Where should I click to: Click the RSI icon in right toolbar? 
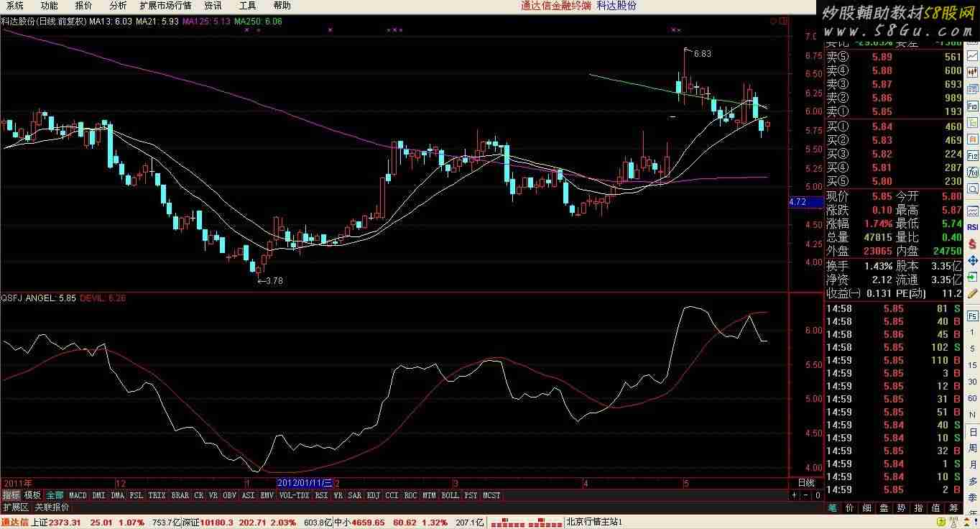[x=973, y=227]
